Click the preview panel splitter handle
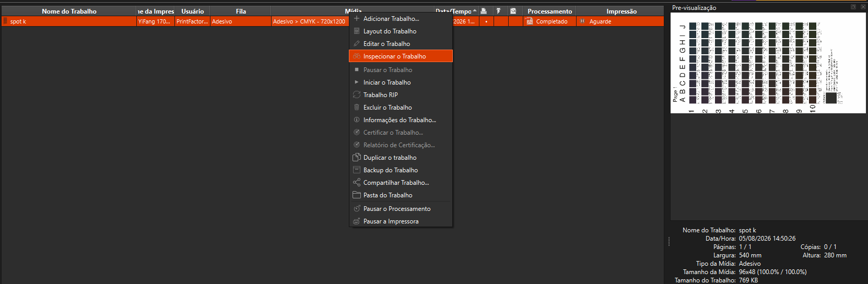Image resolution: width=868 pixels, height=284 pixels. pyautogui.click(x=669, y=241)
